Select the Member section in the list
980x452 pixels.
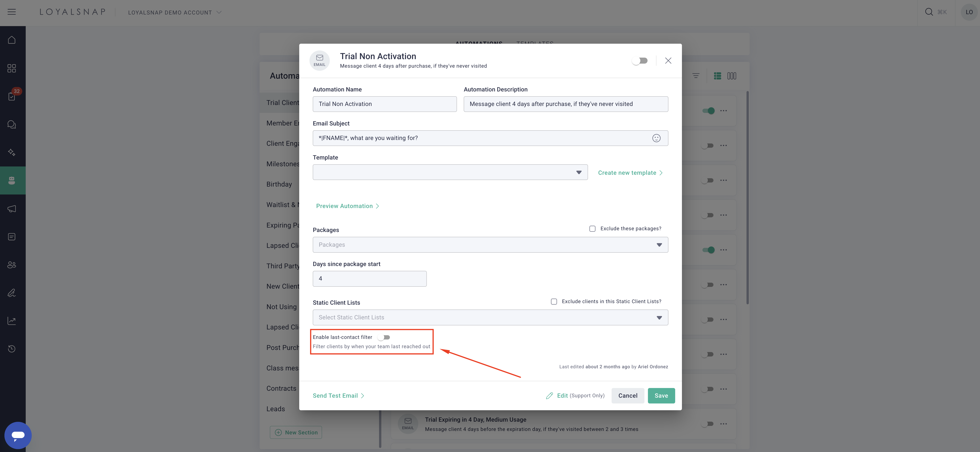click(x=283, y=123)
